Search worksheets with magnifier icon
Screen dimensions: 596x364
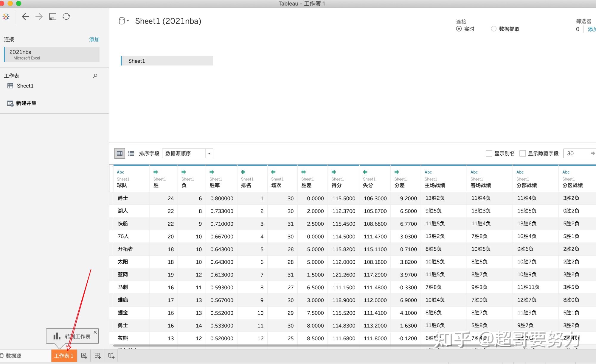pyautogui.click(x=95, y=76)
